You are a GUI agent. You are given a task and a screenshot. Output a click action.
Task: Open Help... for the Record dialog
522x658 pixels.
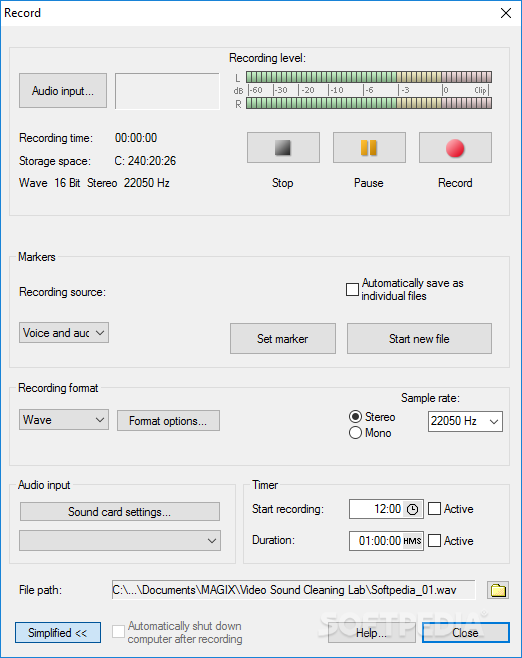pos(371,633)
